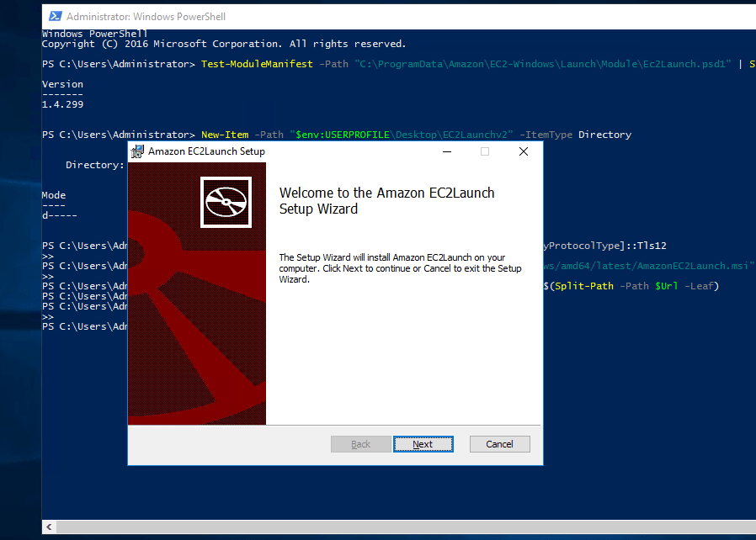The width and height of the screenshot is (756, 540).
Task: Click the disabled Back button
Action: (360, 444)
